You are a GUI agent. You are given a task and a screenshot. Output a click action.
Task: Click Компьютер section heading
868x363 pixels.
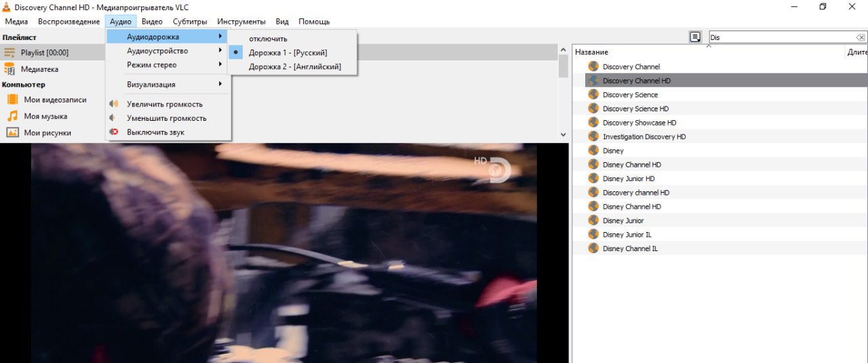24,85
